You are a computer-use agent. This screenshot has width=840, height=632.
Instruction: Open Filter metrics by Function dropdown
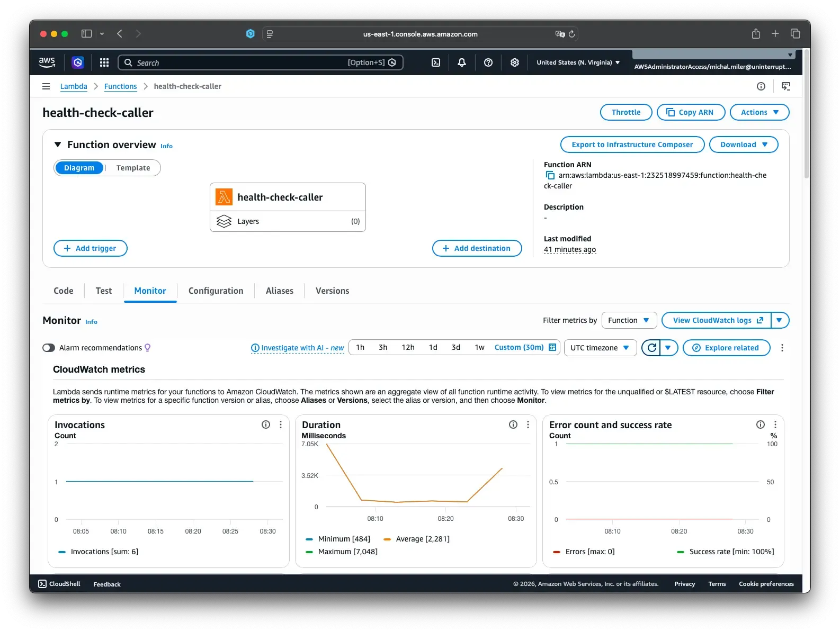tap(629, 320)
